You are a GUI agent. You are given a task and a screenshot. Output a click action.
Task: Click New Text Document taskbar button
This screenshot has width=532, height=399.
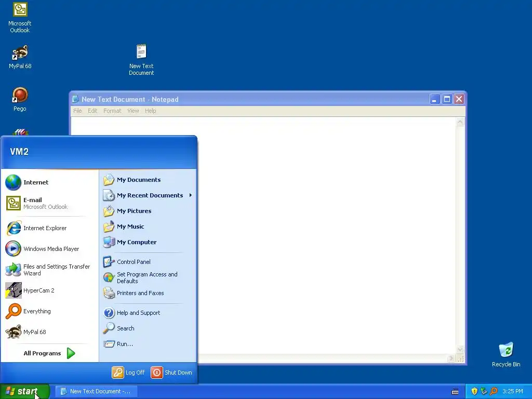(96, 391)
